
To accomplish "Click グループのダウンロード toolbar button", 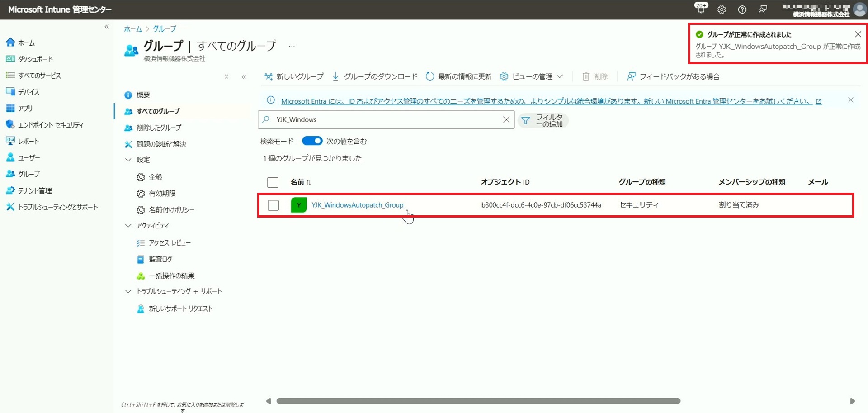I will click(x=375, y=76).
